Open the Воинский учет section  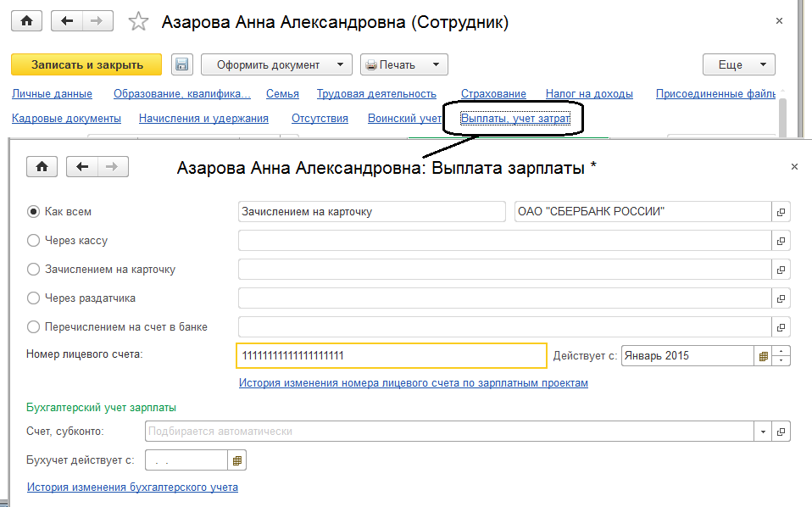pyautogui.click(x=404, y=119)
